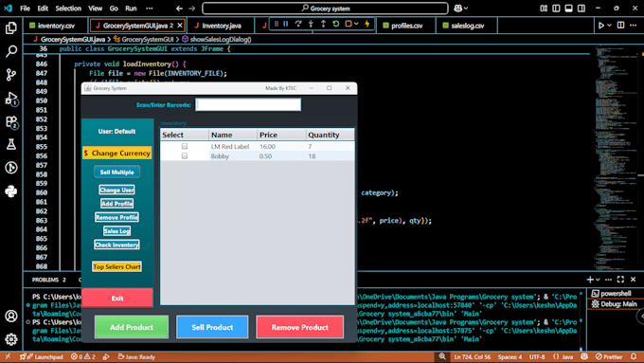This screenshot has width=644, height=363.
Task: Click the Add Profile button
Action: (117, 204)
